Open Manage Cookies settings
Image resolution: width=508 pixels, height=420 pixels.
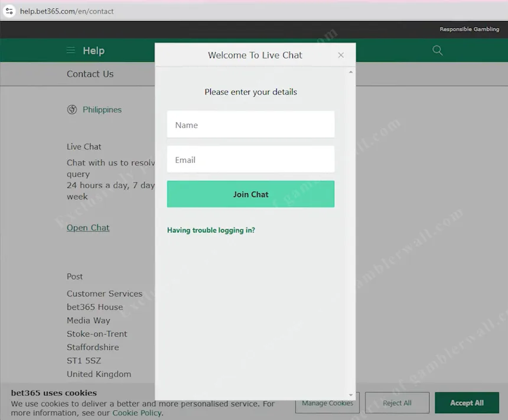(x=327, y=403)
